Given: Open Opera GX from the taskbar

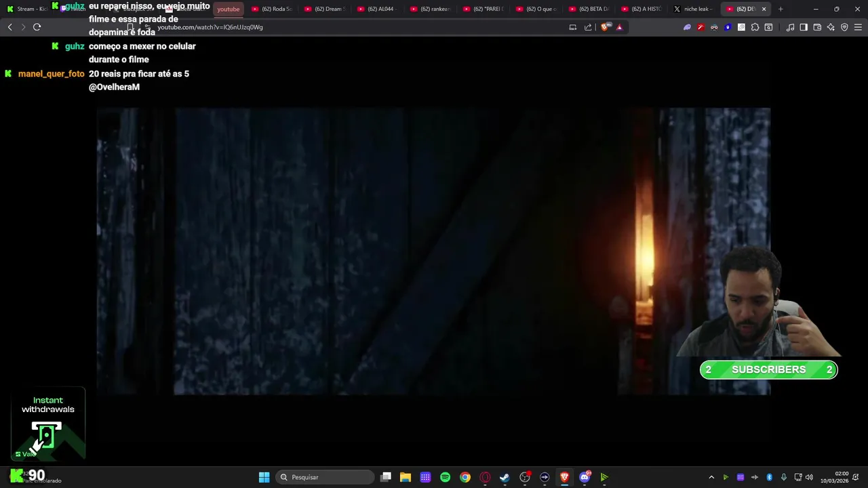Looking at the screenshot, I should (x=485, y=477).
